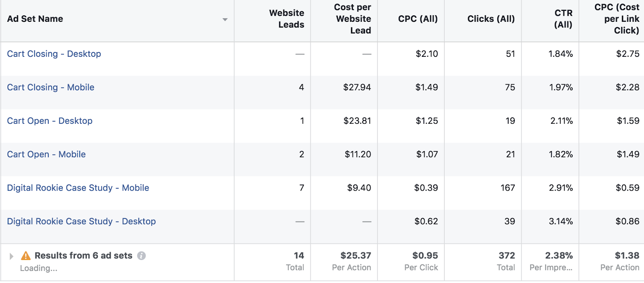Sort by Cost per Website Lead header

tap(353, 19)
